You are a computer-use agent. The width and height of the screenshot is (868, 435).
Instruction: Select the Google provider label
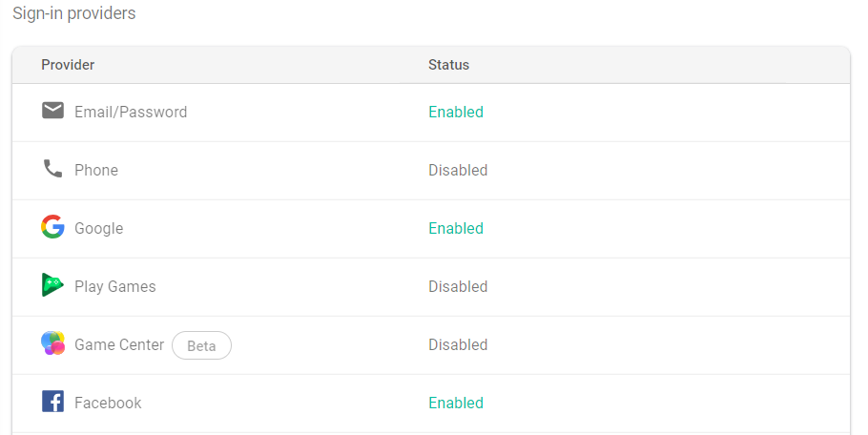click(98, 229)
